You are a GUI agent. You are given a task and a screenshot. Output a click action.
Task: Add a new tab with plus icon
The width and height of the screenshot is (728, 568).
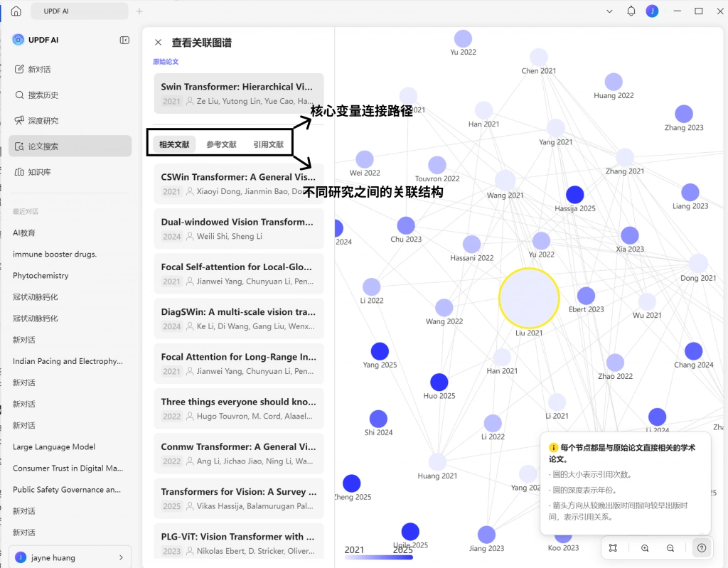(139, 11)
